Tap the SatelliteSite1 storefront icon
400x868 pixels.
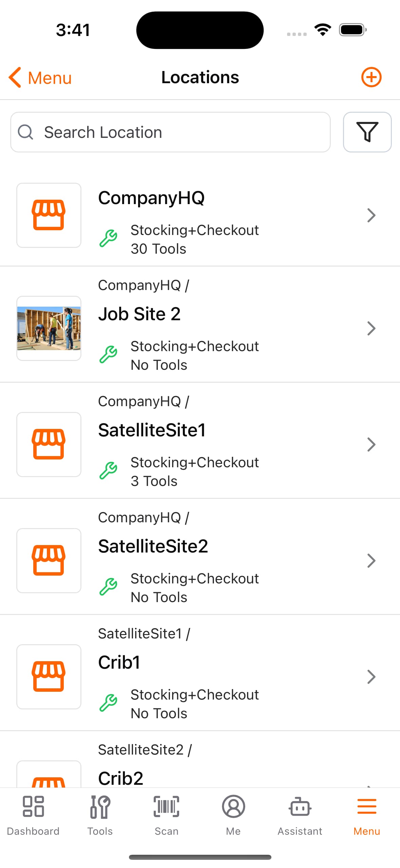[x=49, y=444]
